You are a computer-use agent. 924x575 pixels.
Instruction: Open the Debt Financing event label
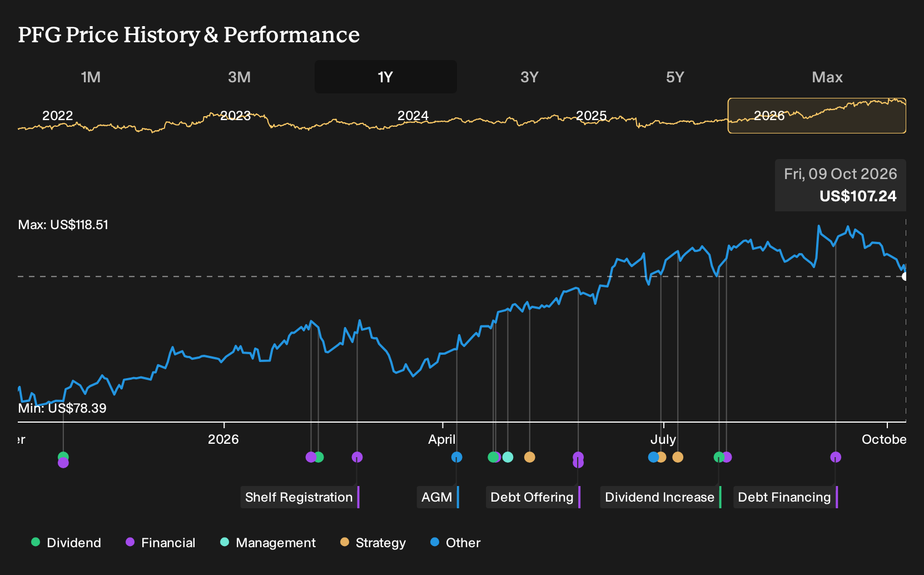click(786, 497)
